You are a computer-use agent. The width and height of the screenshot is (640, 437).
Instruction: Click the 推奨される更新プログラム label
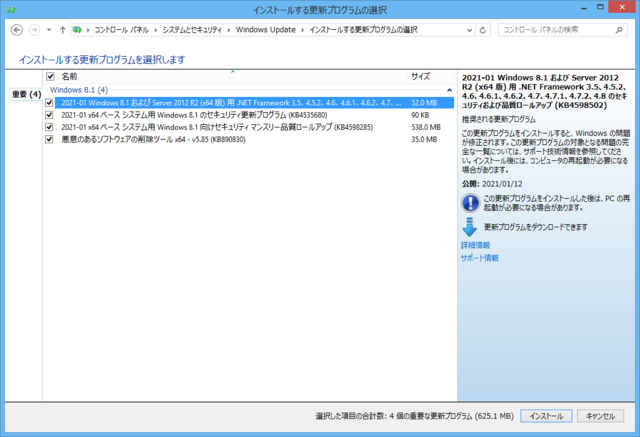pyautogui.click(x=499, y=120)
